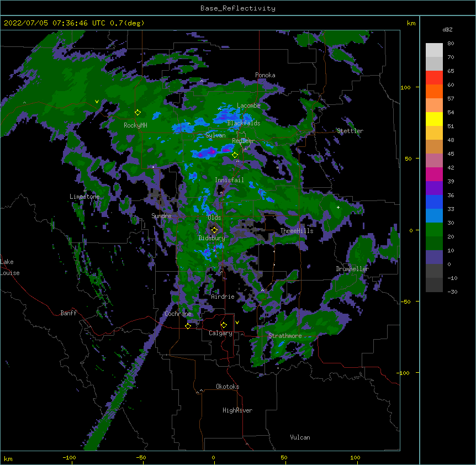The height and width of the screenshot is (465, 476).
Task: Click the Ponoka city label
Action: coord(265,75)
